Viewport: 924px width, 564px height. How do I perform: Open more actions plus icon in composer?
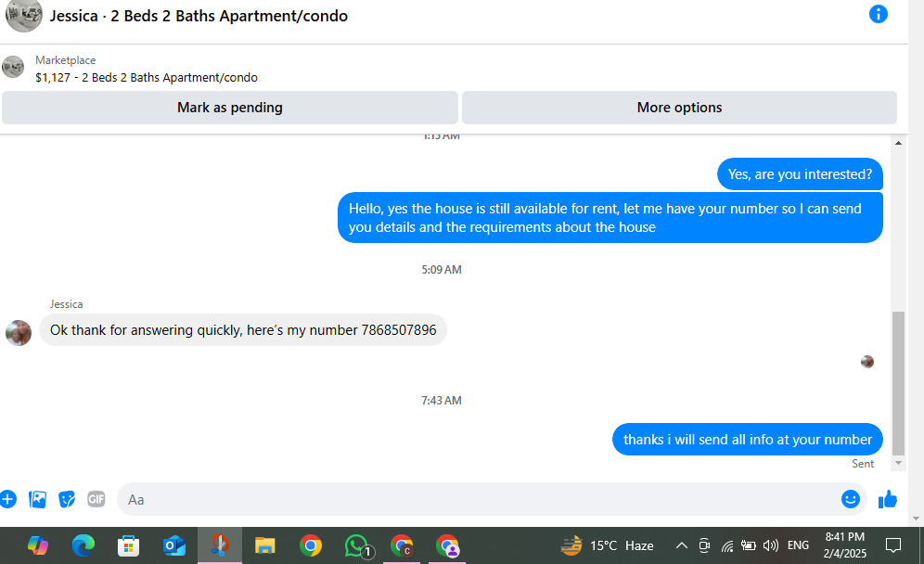tap(7, 499)
